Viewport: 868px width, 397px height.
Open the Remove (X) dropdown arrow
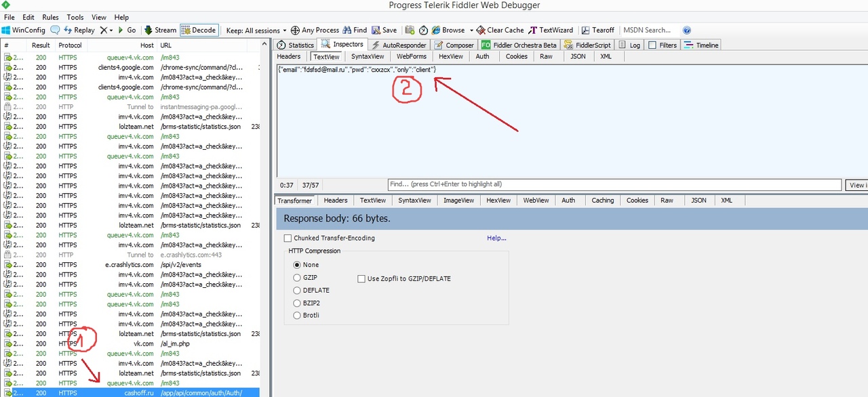pyautogui.click(x=111, y=30)
